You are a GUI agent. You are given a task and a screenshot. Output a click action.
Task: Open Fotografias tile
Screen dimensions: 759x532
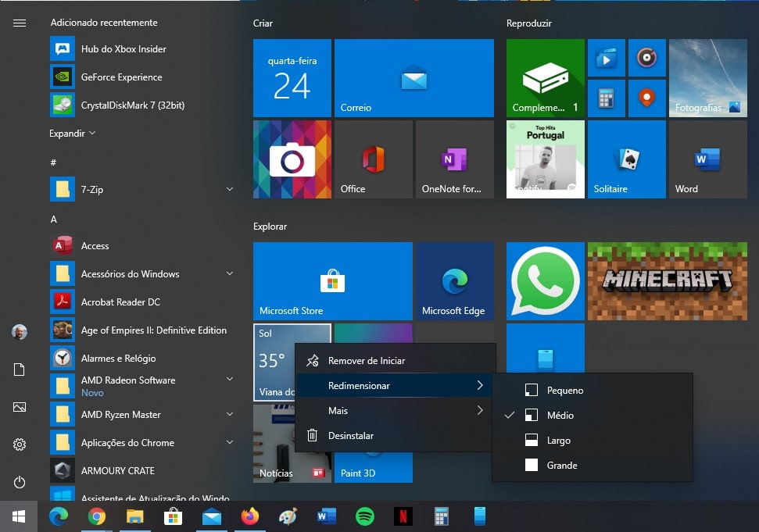(x=708, y=78)
